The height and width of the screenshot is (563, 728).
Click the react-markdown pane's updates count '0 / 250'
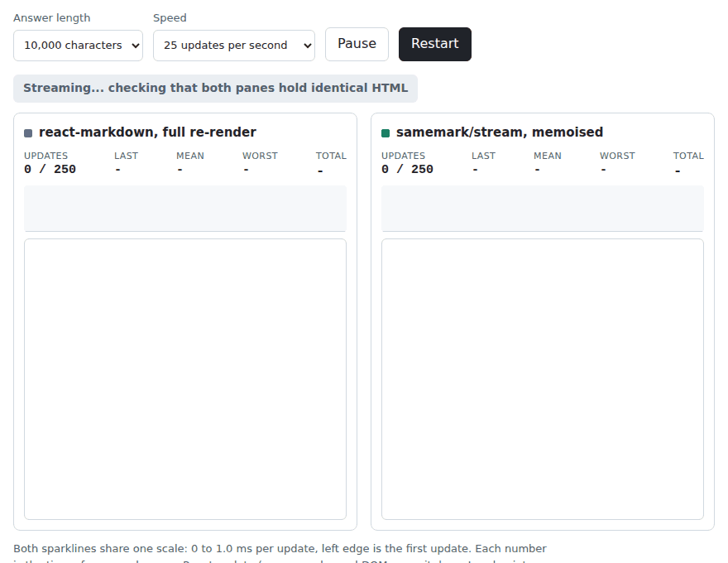[x=50, y=169]
